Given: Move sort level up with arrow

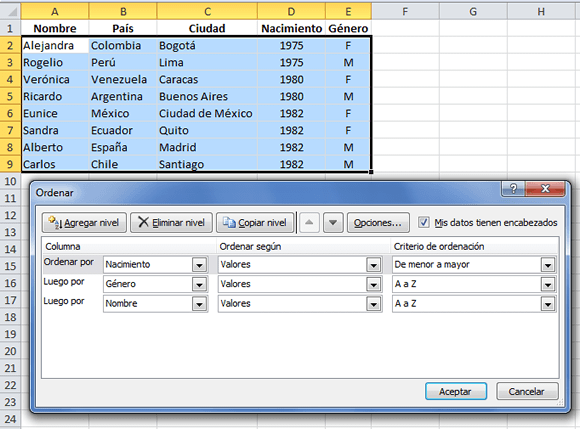Looking at the screenshot, I should point(309,223).
